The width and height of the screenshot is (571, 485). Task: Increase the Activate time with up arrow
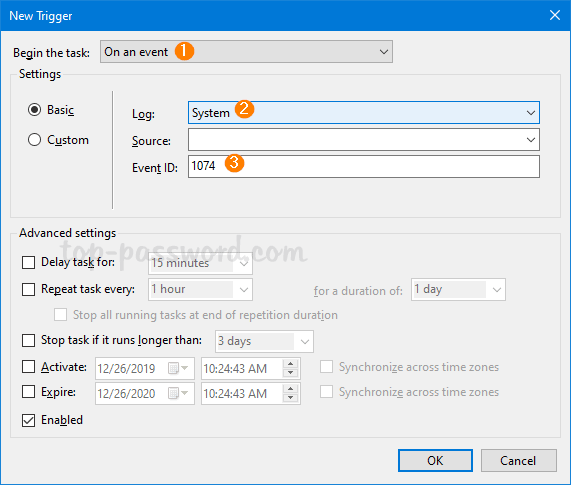(x=290, y=364)
